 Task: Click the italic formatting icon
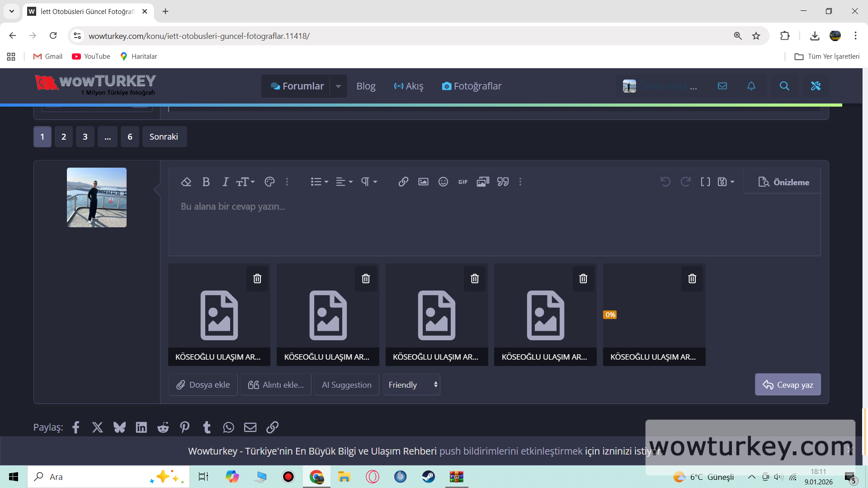[x=225, y=182]
